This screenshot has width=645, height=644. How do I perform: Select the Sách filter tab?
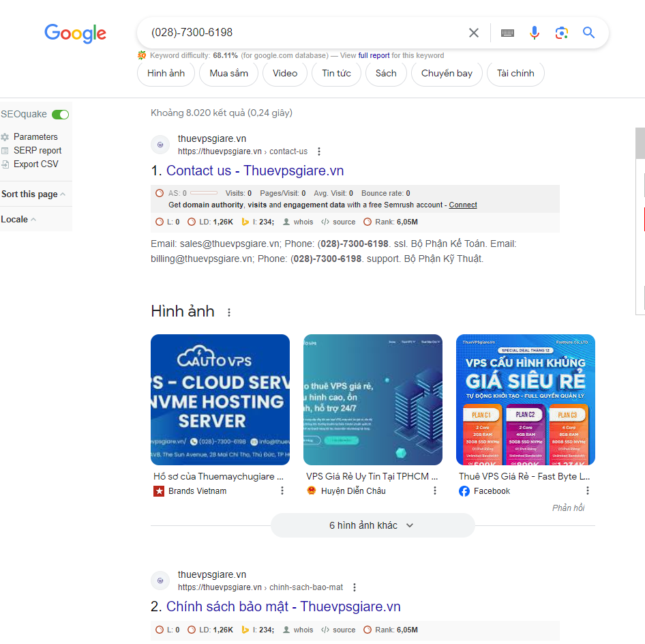pyautogui.click(x=386, y=73)
